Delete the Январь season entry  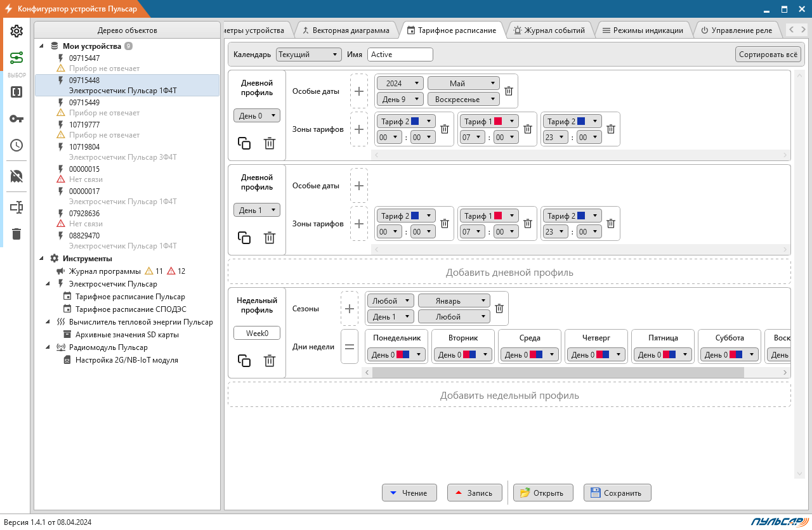(x=499, y=309)
